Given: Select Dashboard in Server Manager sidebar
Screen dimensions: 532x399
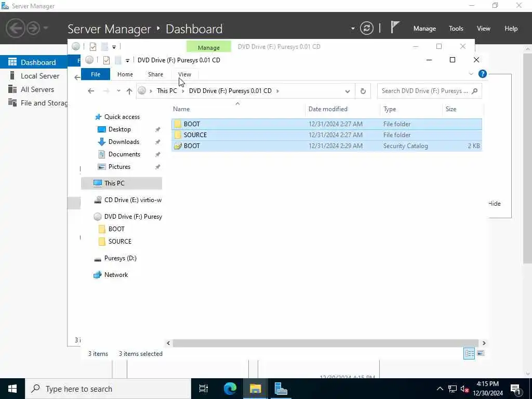Looking at the screenshot, I should click(x=34, y=62).
